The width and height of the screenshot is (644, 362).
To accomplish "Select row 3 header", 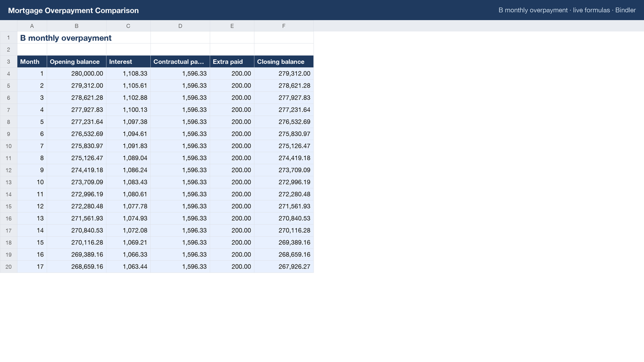I will pyautogui.click(x=9, y=62).
